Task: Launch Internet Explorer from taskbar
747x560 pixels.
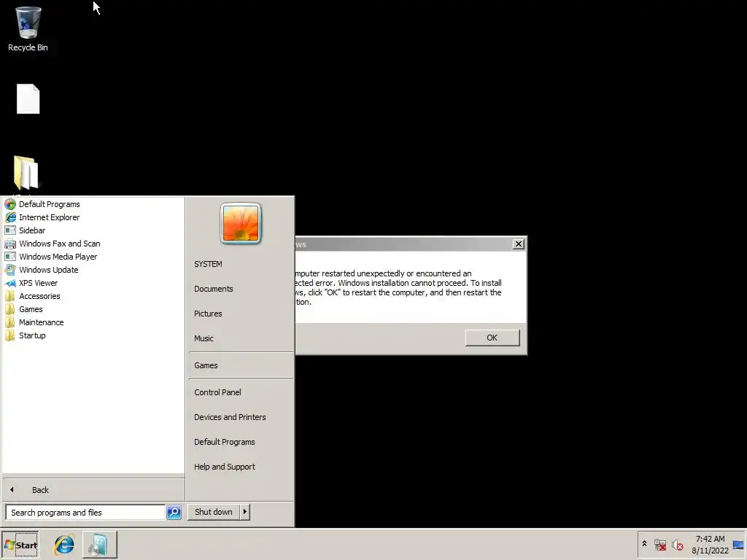Action: click(64, 545)
